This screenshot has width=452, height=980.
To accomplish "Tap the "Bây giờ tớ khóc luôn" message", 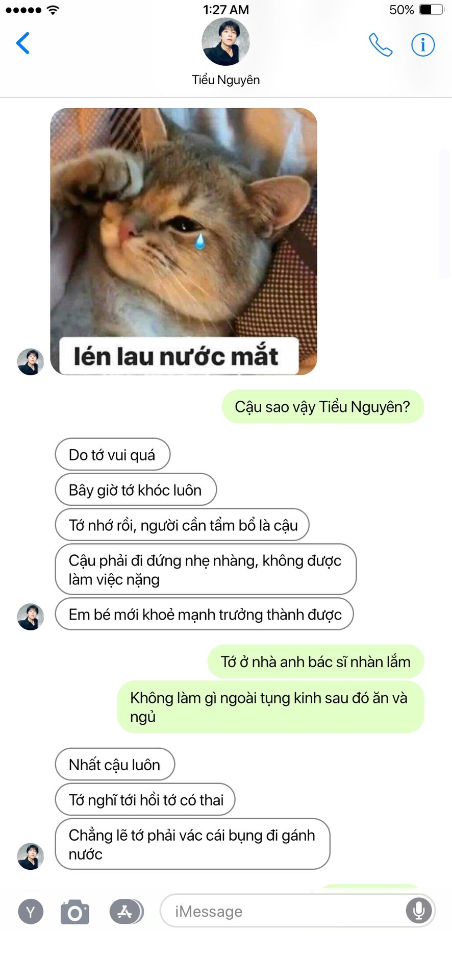I will [136, 489].
